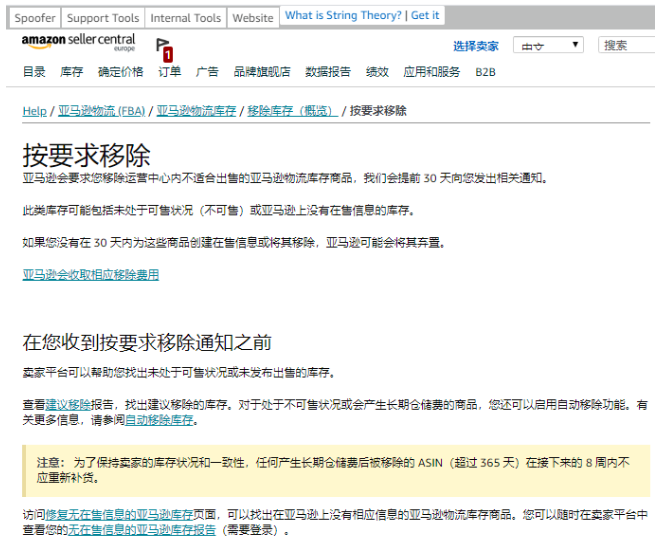
Task: Open the 应用和服务 menu
Action: (x=431, y=72)
